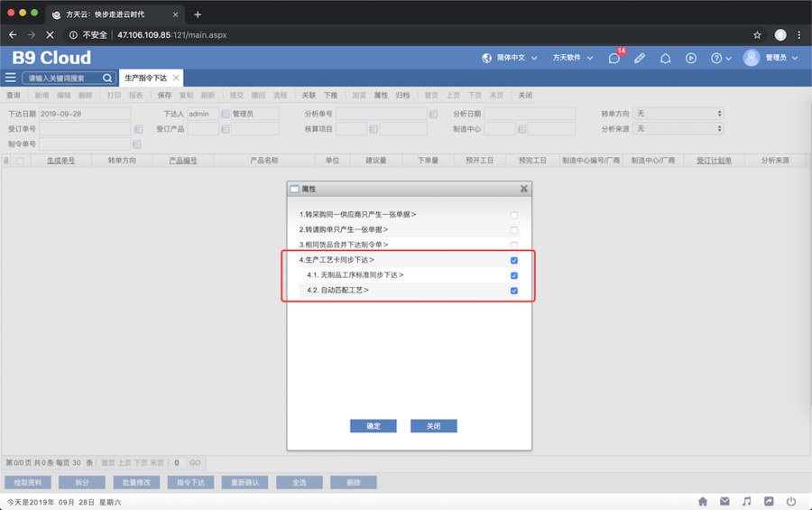The height and width of the screenshot is (510, 812).
Task: Open the 简体中文 language dropdown
Action: coord(516,58)
